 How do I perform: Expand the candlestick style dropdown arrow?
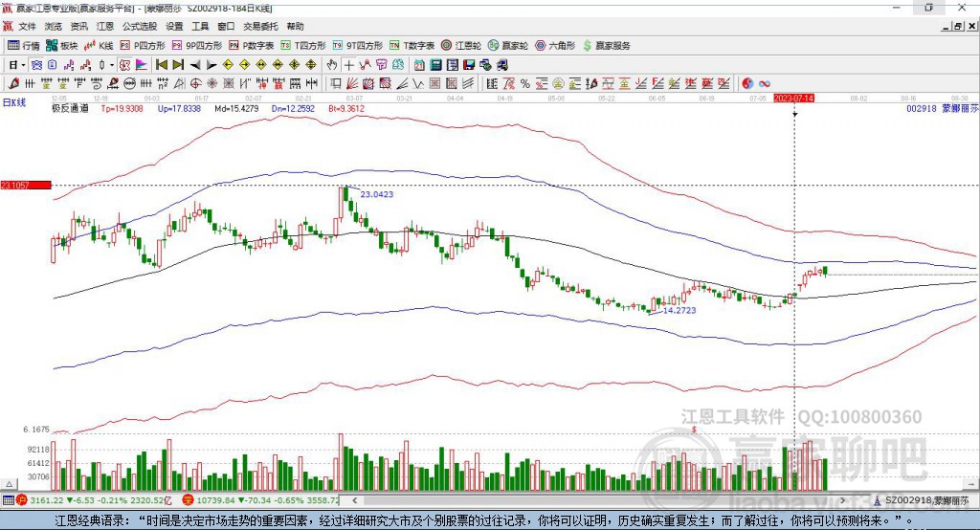[x=111, y=65]
